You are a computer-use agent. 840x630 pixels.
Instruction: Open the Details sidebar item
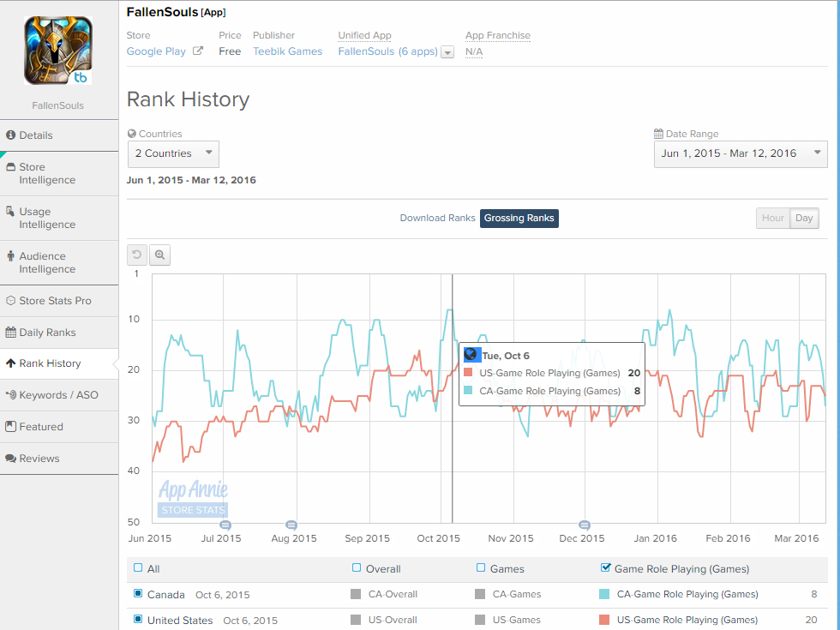tap(59, 135)
